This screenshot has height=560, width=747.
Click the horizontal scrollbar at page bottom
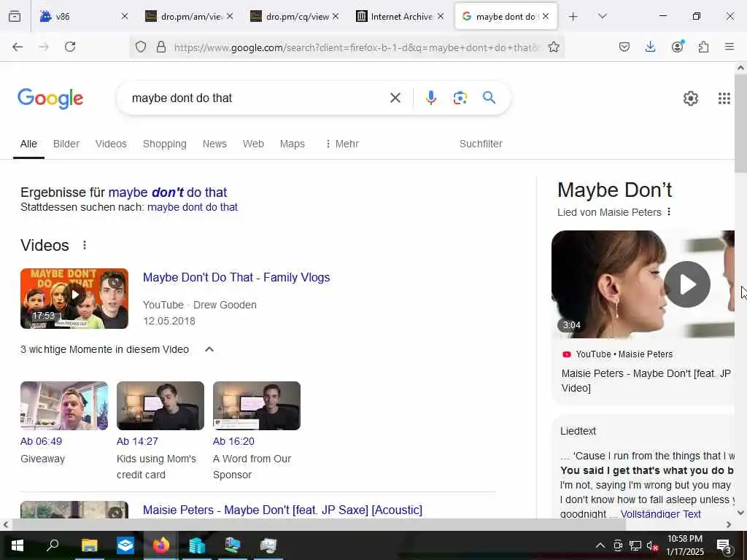[320, 524]
